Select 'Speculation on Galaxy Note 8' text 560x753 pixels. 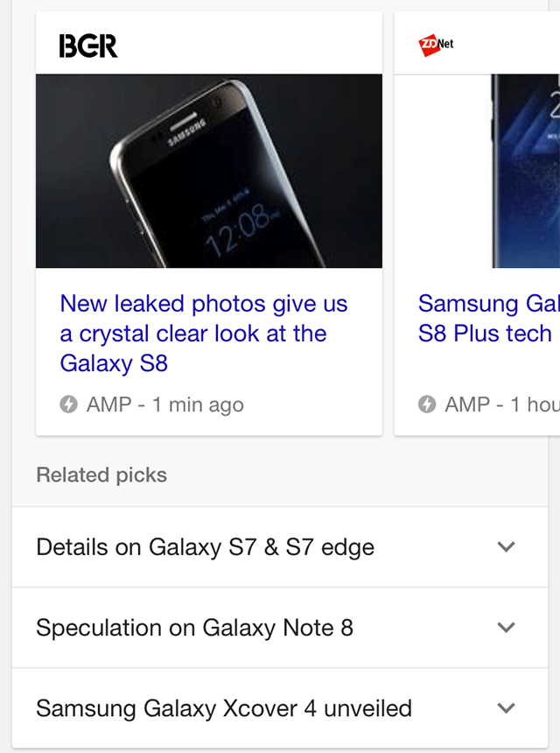(195, 628)
